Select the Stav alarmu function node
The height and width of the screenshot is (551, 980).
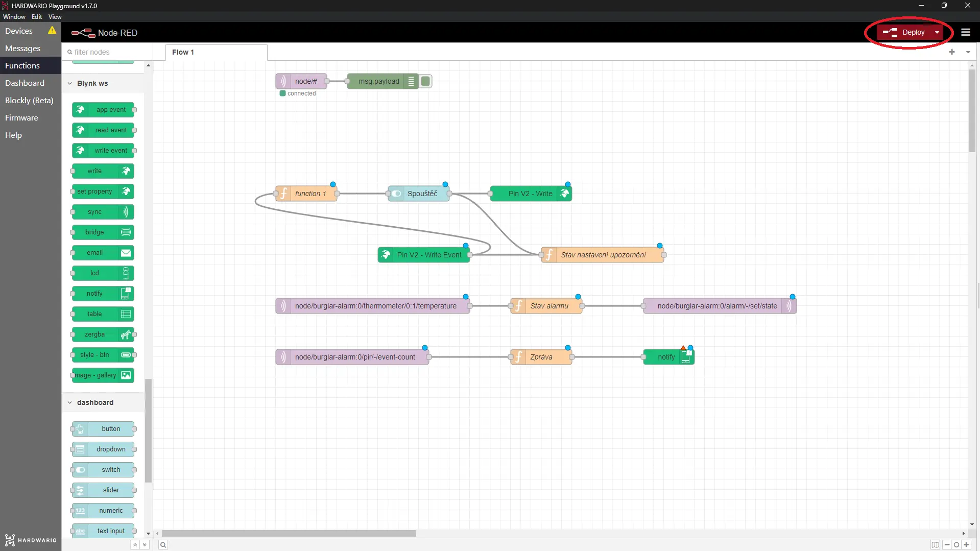tap(546, 306)
